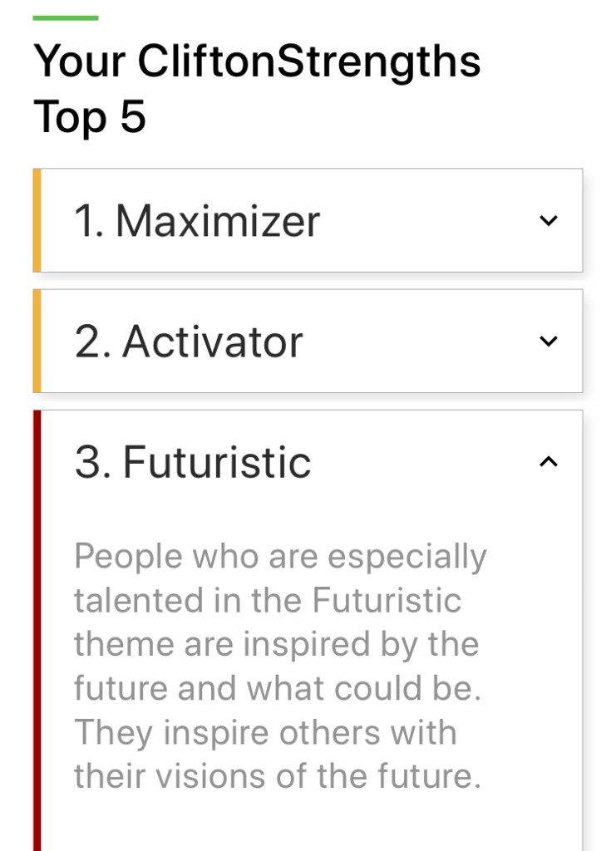Click "theme are inspired by the" description line

(276, 645)
